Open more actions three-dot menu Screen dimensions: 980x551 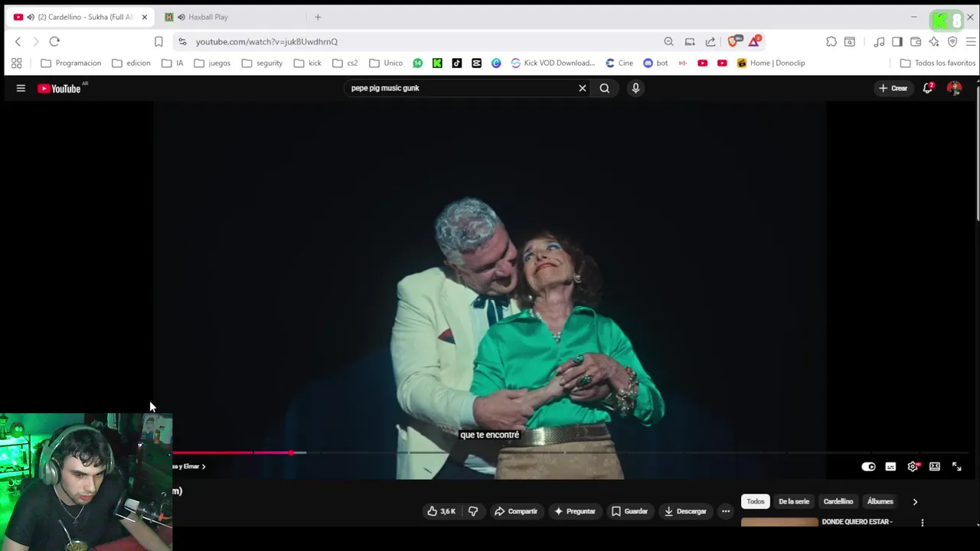point(726,511)
